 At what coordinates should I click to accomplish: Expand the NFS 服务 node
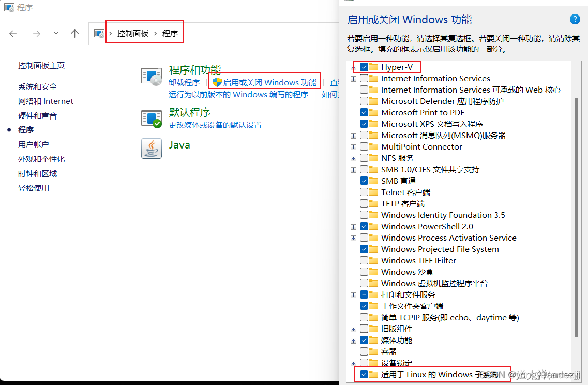point(353,158)
